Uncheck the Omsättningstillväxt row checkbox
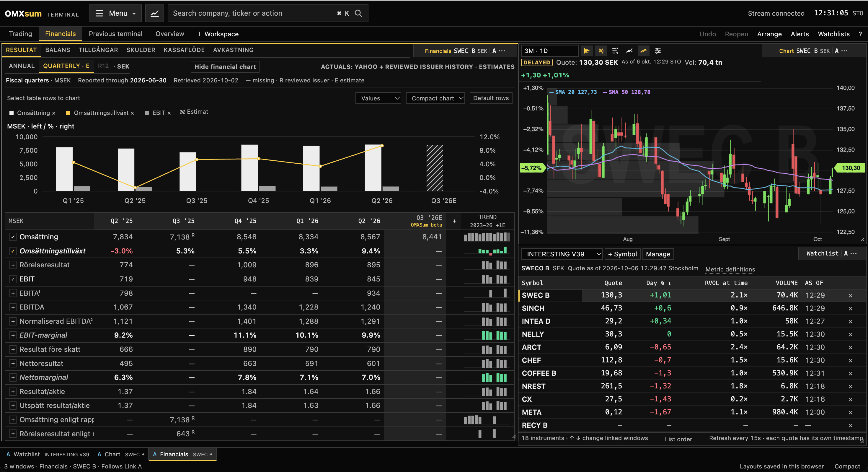 pyautogui.click(x=13, y=251)
